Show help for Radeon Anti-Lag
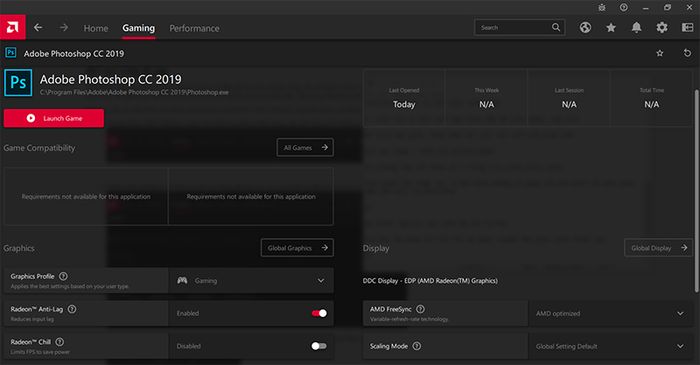Screen dimensions: 700x365 click(72, 309)
